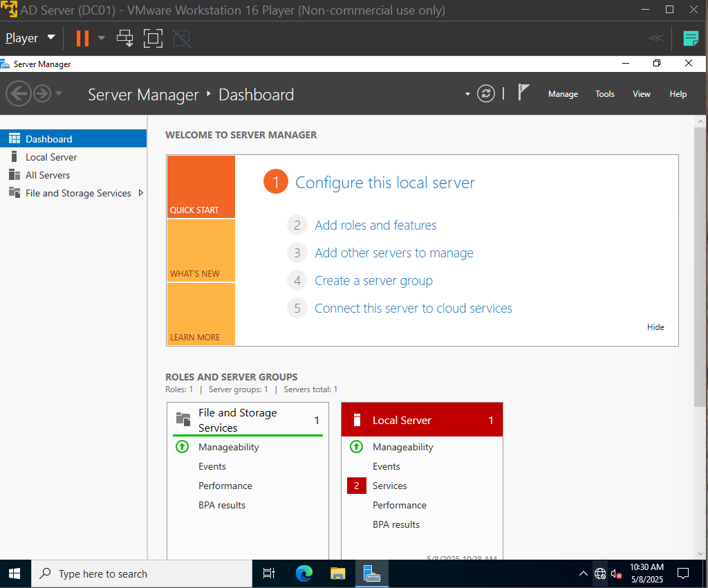Click the server icon on Local Server tile
Screen dimensions: 708x588
(x=357, y=420)
